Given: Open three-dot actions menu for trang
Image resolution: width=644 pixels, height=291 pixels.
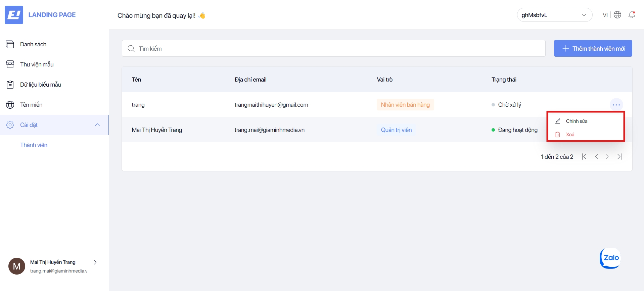Looking at the screenshot, I should point(616,105).
